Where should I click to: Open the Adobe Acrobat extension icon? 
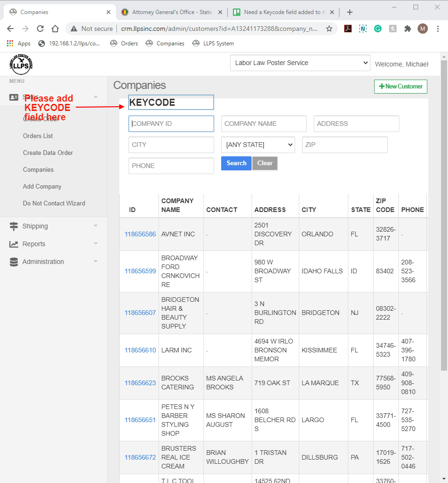tap(348, 29)
